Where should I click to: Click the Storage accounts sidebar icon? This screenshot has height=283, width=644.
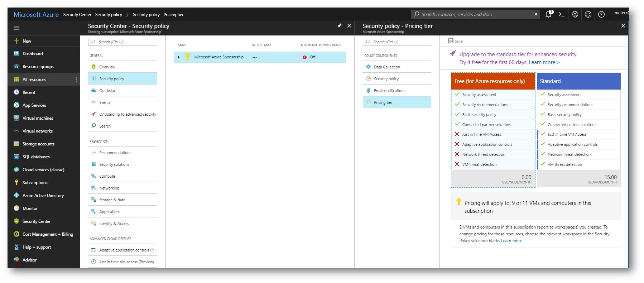tap(16, 144)
